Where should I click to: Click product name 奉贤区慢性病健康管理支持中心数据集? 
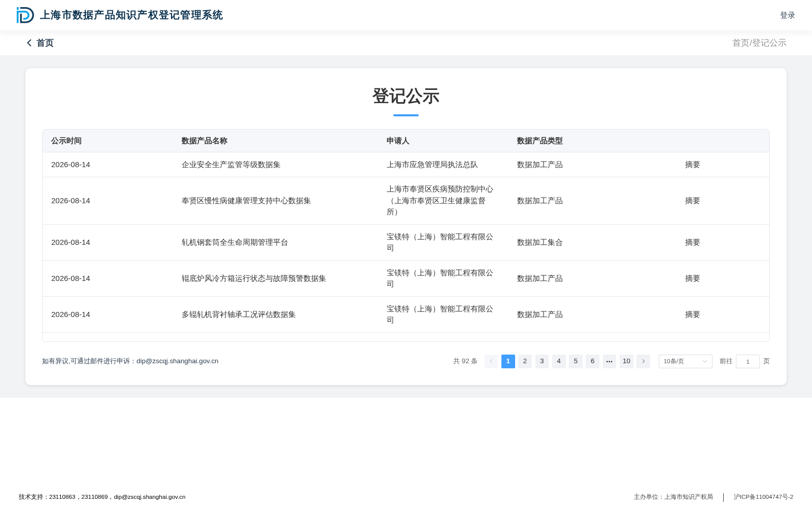tap(246, 201)
